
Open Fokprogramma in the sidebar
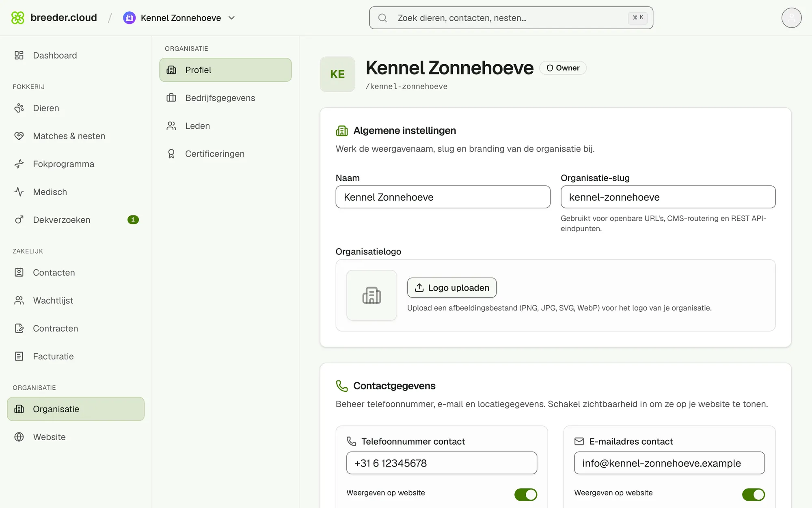[76, 164]
